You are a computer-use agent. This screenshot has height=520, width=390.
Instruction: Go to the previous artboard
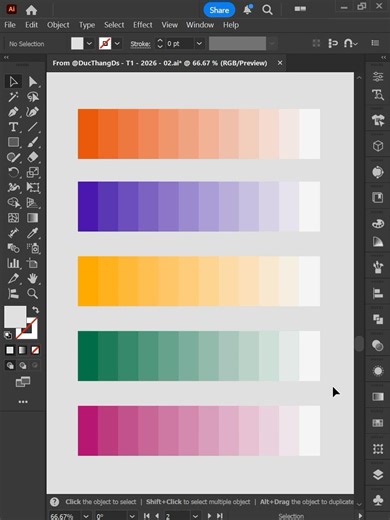157,516
